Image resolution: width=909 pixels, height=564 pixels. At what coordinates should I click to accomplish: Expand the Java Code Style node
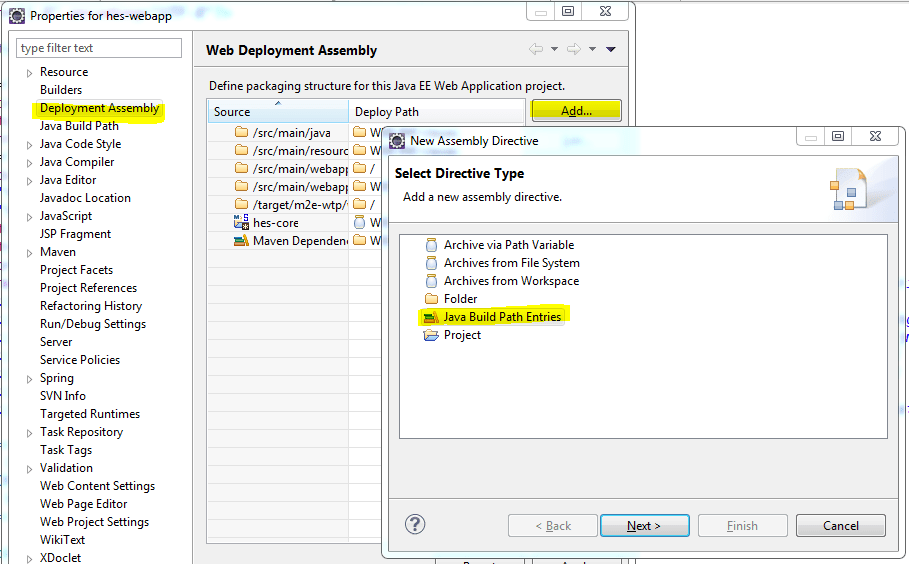pyautogui.click(x=29, y=145)
